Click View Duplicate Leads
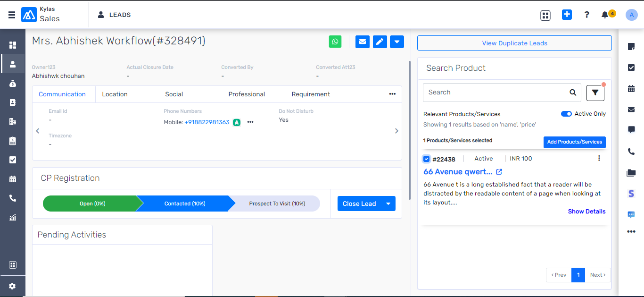Screen dimensions: 644x297 [x=514, y=43]
